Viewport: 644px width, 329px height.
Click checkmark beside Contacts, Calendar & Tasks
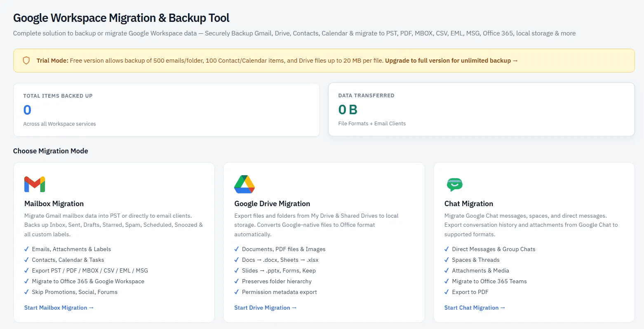pyautogui.click(x=27, y=260)
